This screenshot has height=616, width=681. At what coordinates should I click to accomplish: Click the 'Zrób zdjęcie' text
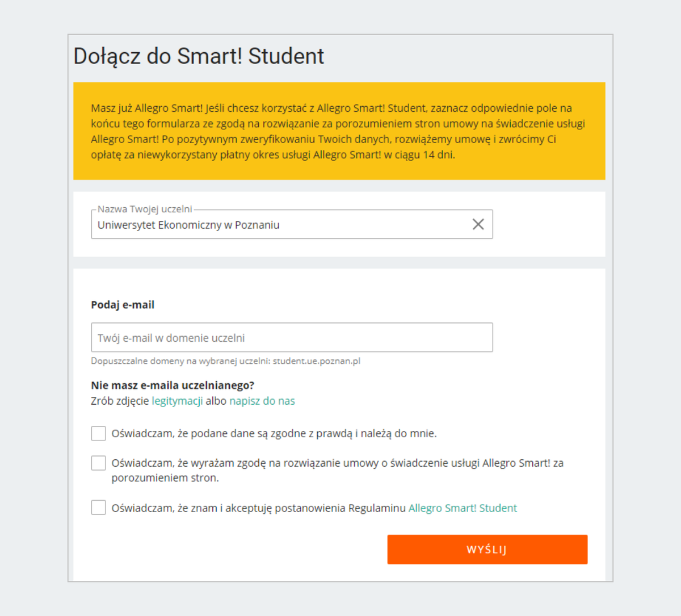tap(120, 401)
